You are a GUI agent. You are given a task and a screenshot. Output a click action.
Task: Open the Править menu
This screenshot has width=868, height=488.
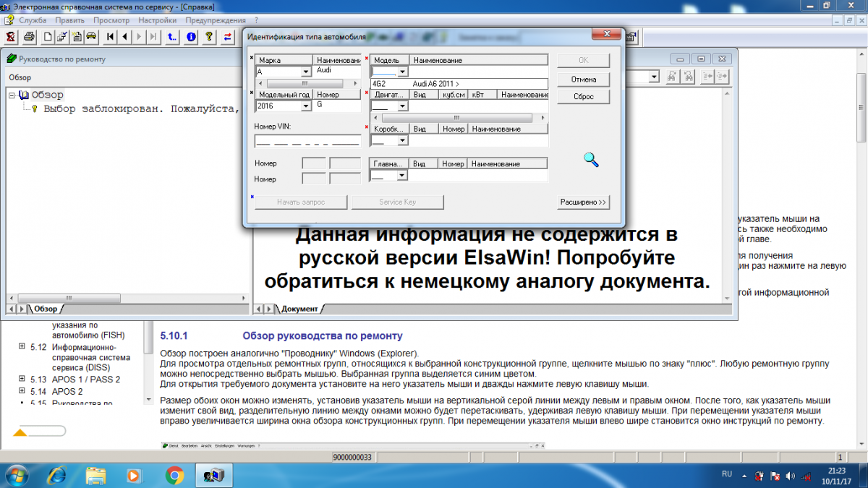click(69, 20)
